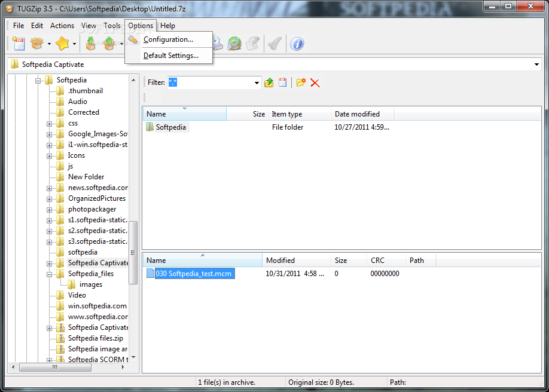Expand the css folder node

tap(49, 124)
